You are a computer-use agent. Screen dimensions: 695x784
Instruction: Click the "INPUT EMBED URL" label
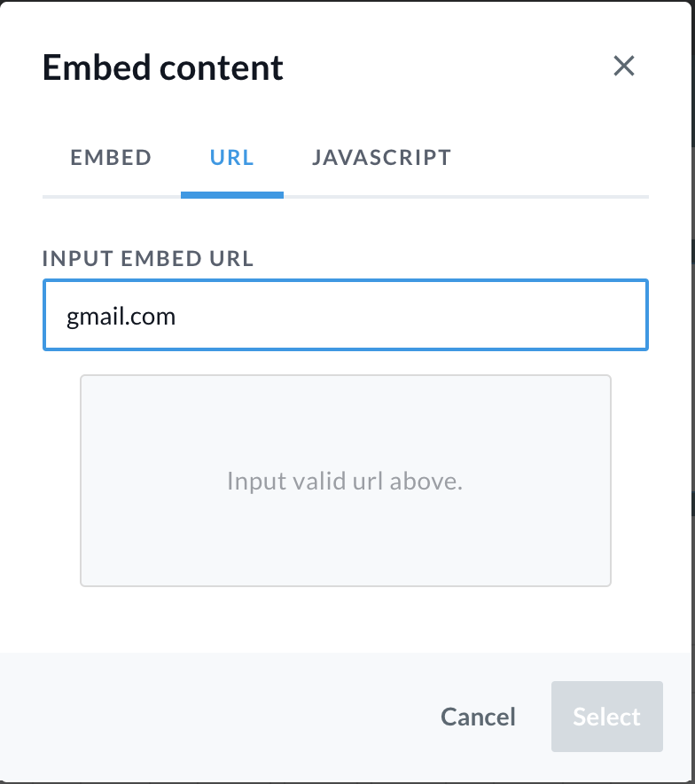tap(148, 259)
